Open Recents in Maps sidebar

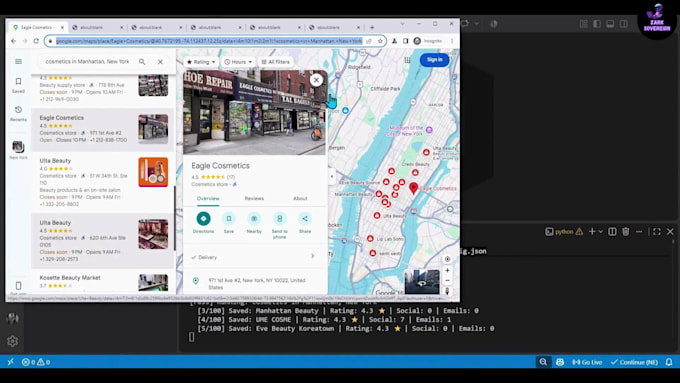click(18, 114)
